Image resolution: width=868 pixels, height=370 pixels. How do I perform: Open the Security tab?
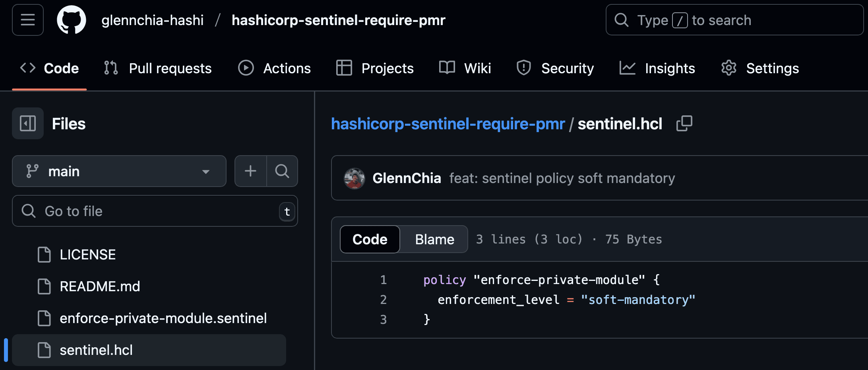click(556, 68)
